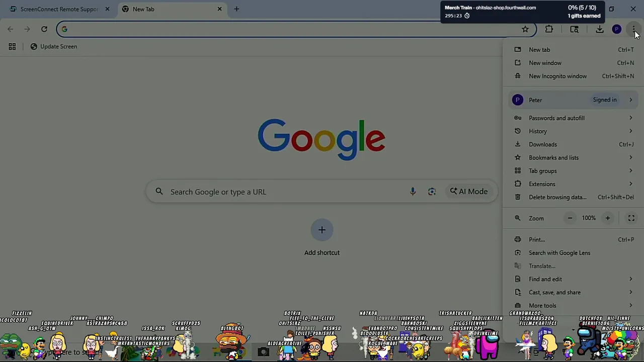Screen dimensions: 644x362
Task: Click the Zoom 100% value
Action: (589, 218)
